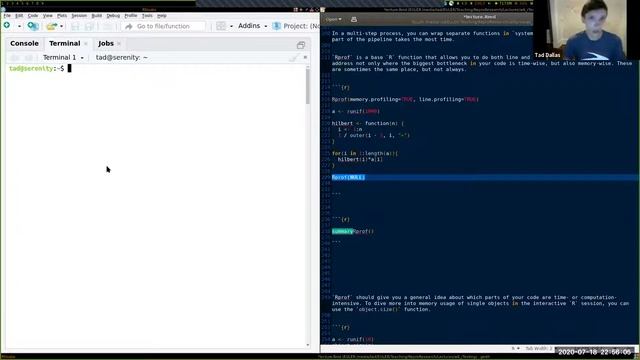
Task: Open the Plots menu
Action: 62,16
